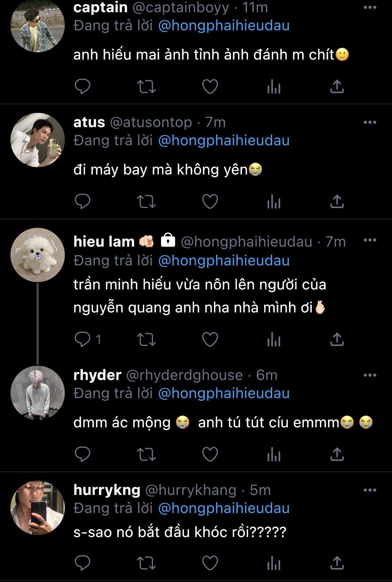Like hieu lam's tweet
392x582 pixels.
[210, 339]
